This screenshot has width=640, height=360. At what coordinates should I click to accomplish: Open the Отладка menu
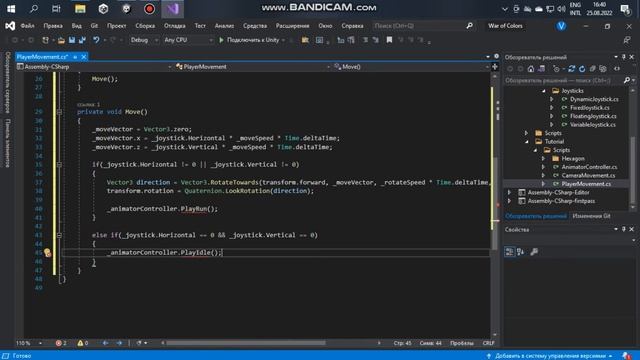coord(175,26)
